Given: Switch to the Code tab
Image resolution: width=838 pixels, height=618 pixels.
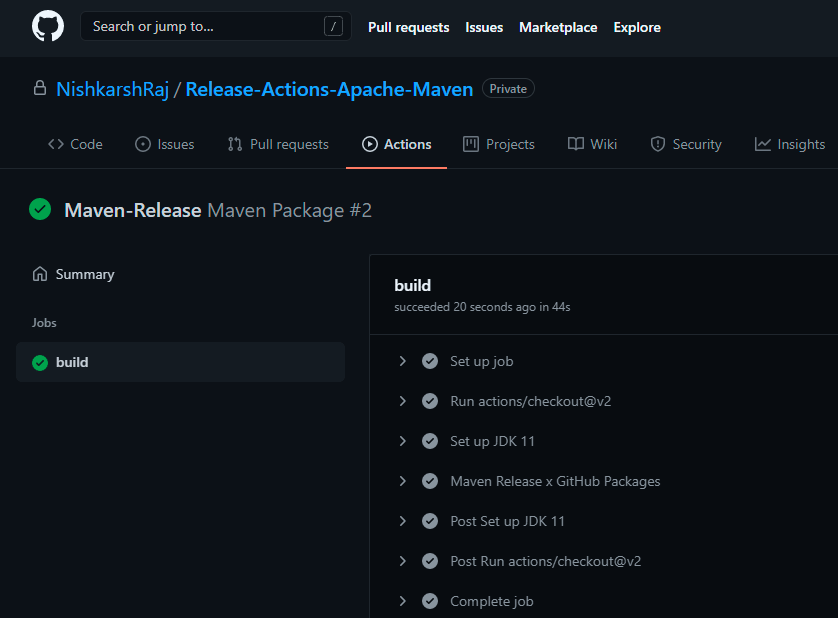Looking at the screenshot, I should click(x=75, y=144).
